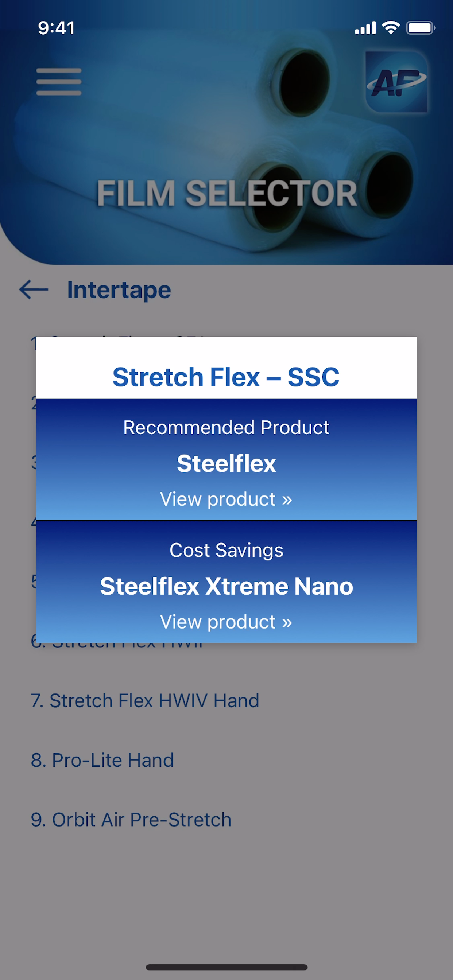Viewport: 453px width, 980px height.
Task: Tap the Stretch Flex – SSC title
Action: click(x=226, y=377)
